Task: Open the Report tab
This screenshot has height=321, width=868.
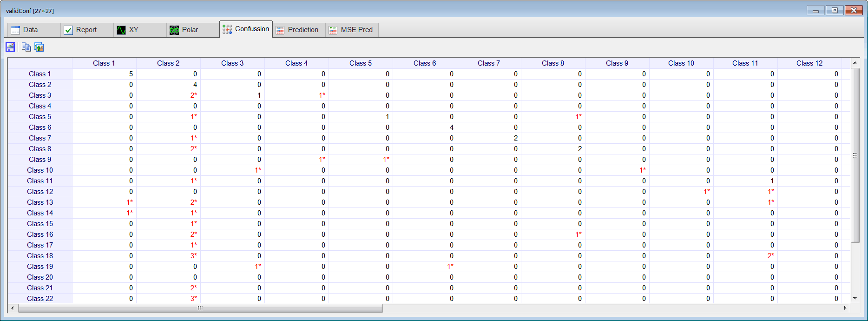Action: click(x=87, y=30)
